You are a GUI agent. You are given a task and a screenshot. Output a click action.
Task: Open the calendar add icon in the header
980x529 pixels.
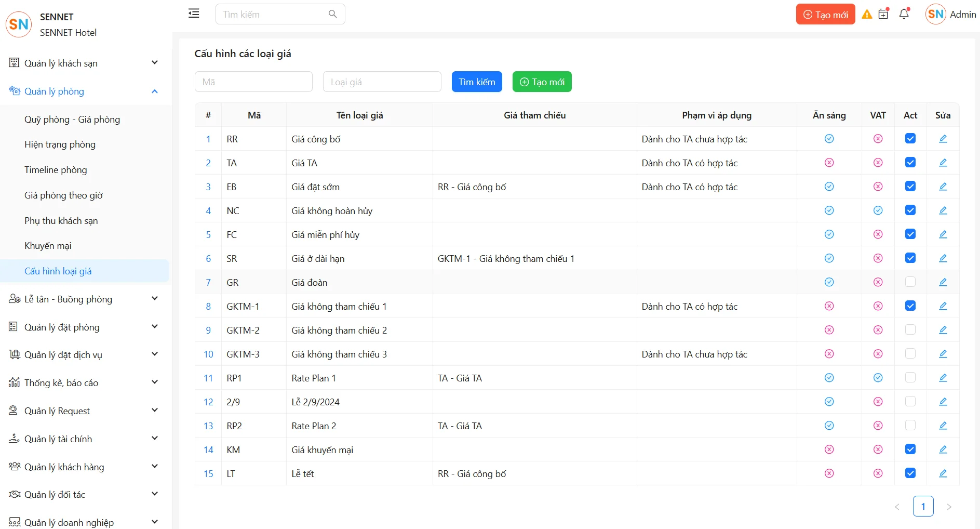click(x=883, y=14)
